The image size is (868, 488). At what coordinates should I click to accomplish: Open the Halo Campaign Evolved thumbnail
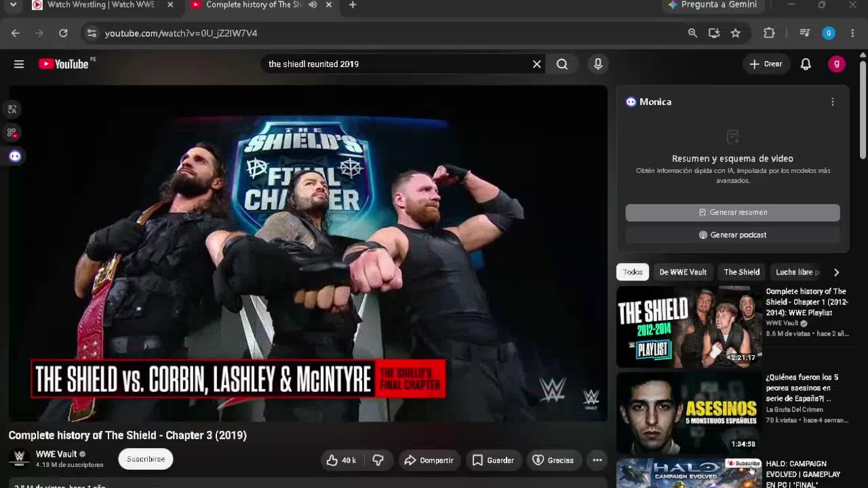coord(689,473)
